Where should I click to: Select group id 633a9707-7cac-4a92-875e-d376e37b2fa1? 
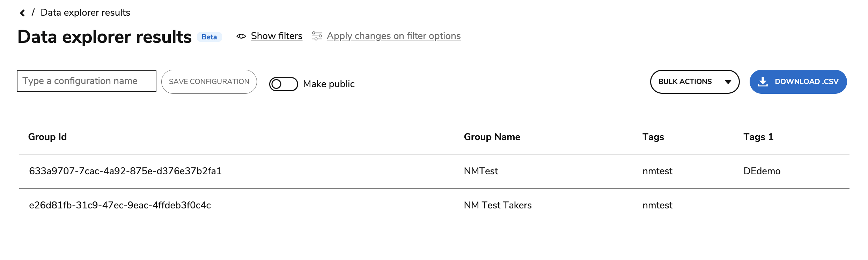[x=125, y=171]
